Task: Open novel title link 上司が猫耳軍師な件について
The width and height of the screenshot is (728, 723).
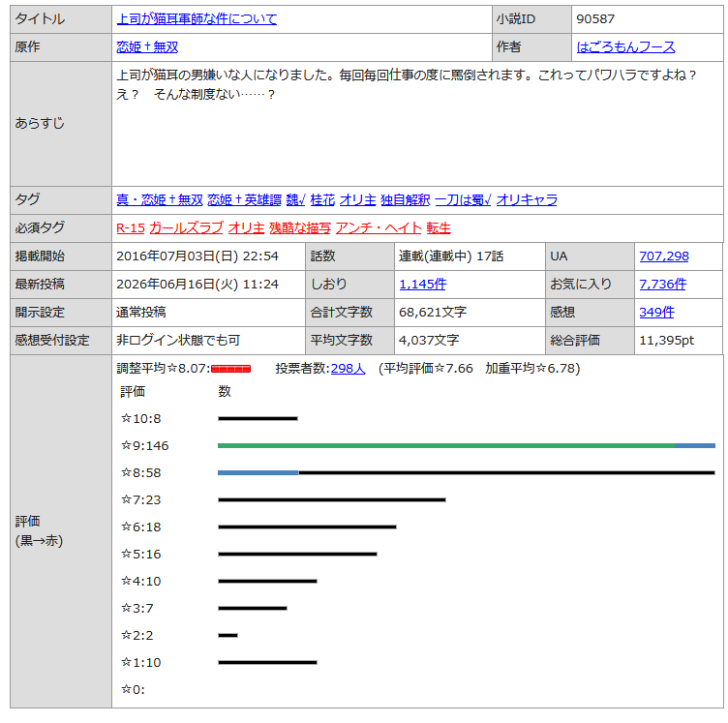Action: coord(197,19)
